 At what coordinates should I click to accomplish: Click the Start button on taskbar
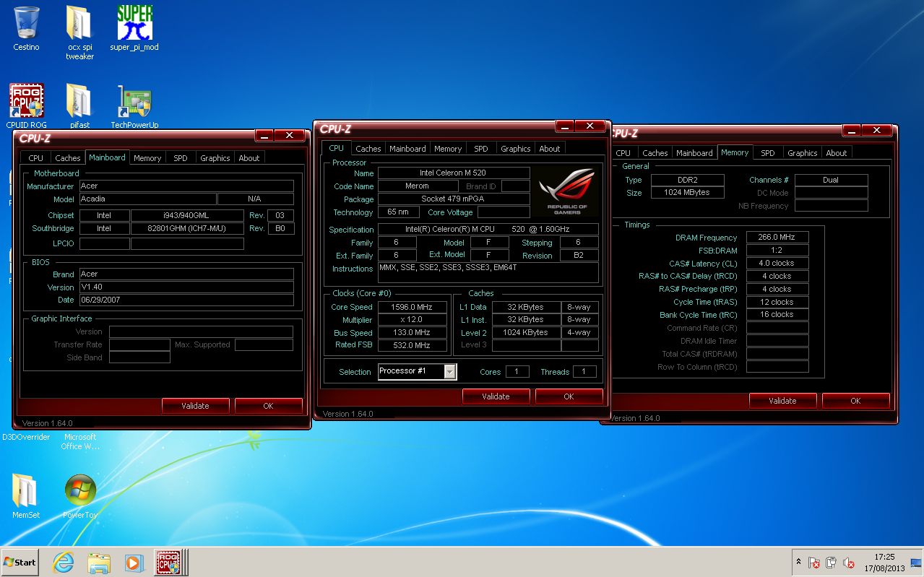[20, 562]
